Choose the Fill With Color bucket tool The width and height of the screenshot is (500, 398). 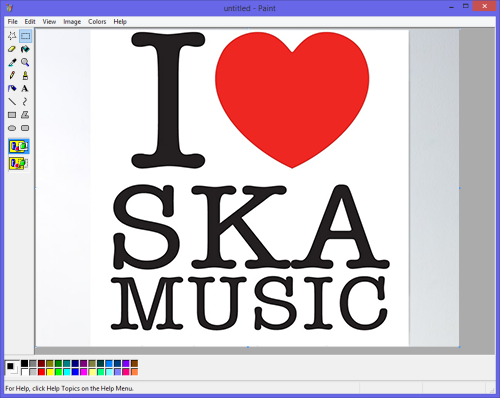click(25, 49)
